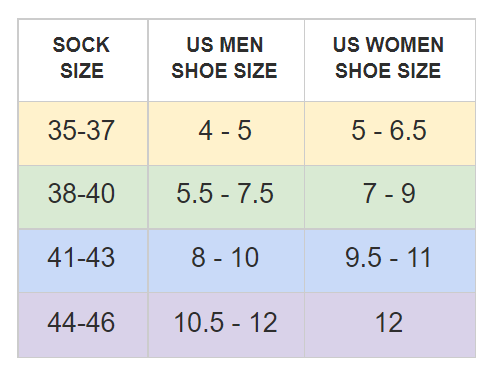Click the women's 9.5 - 11 cell

click(x=390, y=261)
